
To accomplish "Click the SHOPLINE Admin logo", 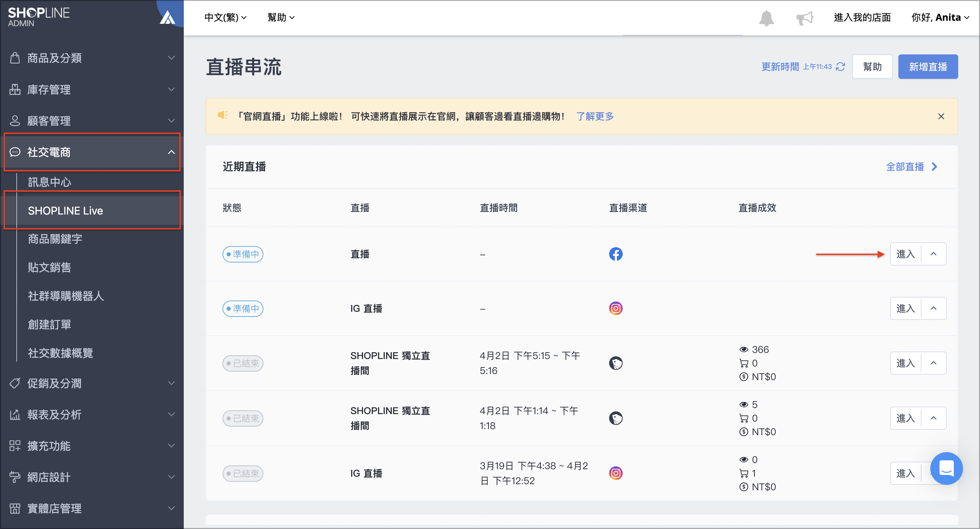I will [x=39, y=17].
